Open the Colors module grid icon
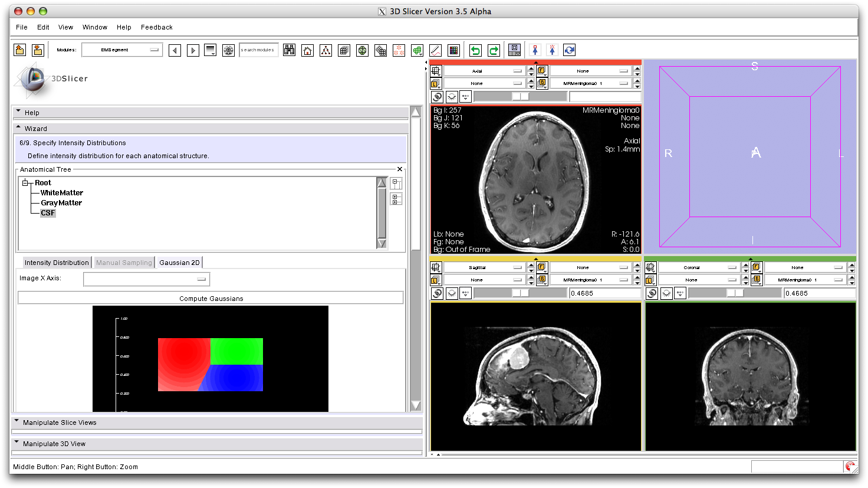The image size is (868, 488). (453, 50)
